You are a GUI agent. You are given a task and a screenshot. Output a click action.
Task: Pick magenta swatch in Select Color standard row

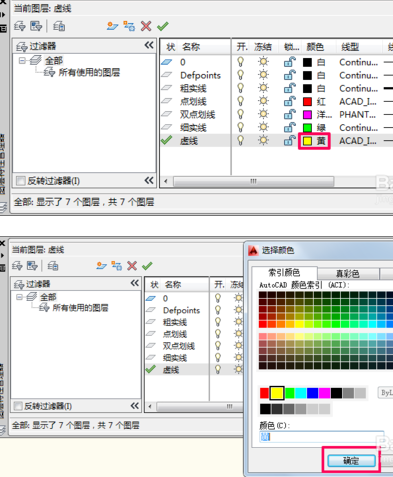324,393
